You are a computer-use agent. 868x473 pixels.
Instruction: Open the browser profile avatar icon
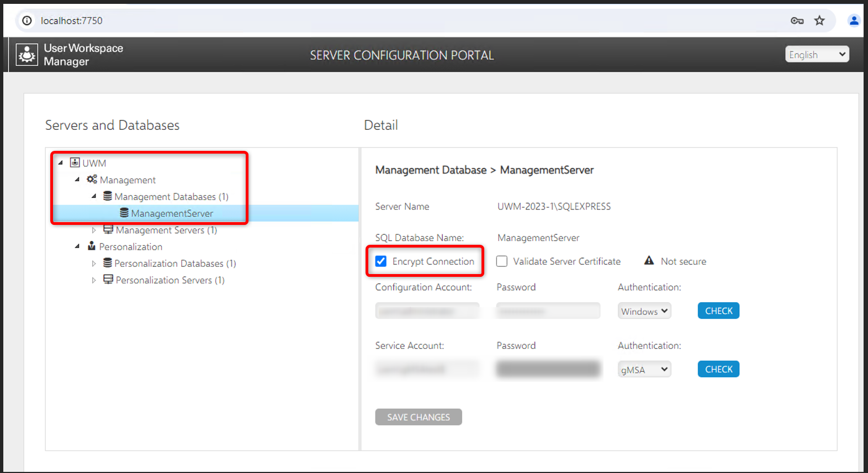tap(854, 21)
